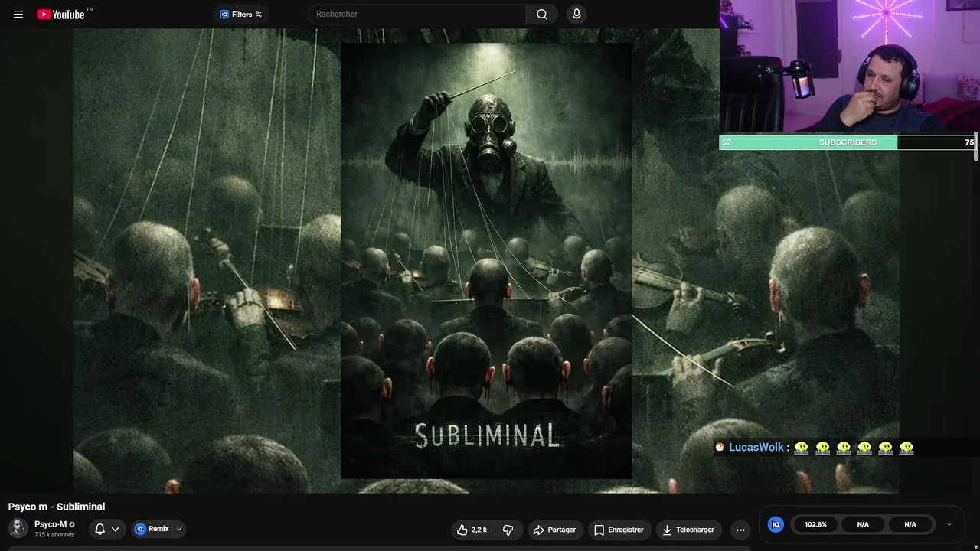980x551 pixels.
Task: Open the IQ Filters button
Action: tap(241, 14)
